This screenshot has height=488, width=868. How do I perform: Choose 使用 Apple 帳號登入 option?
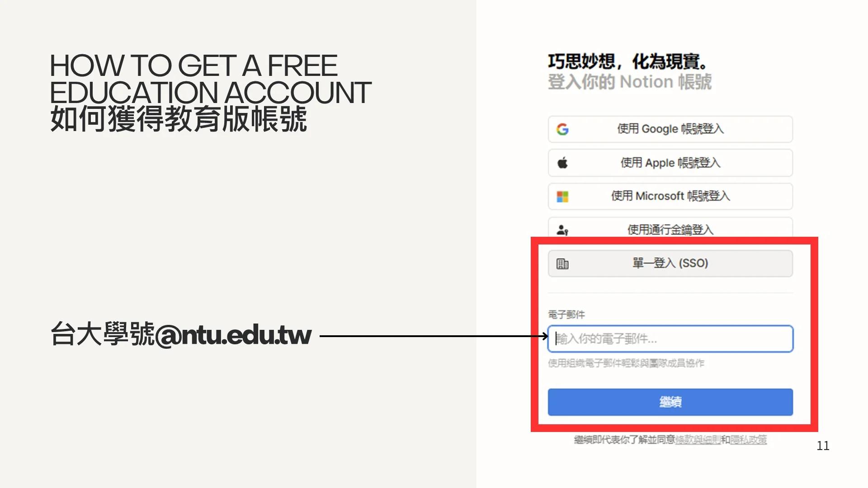(x=670, y=163)
